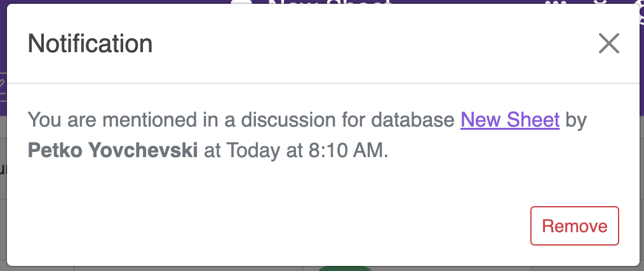Select the Petko Yovchevski name text
This screenshot has width=644, height=271.
tap(112, 151)
